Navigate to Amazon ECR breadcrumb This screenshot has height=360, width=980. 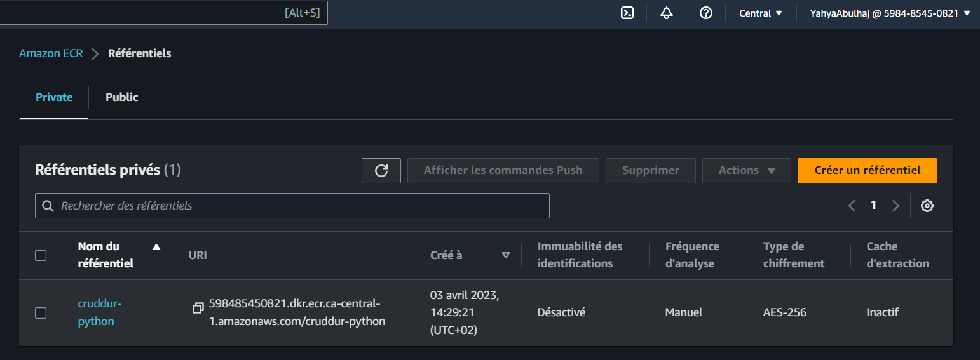51,53
